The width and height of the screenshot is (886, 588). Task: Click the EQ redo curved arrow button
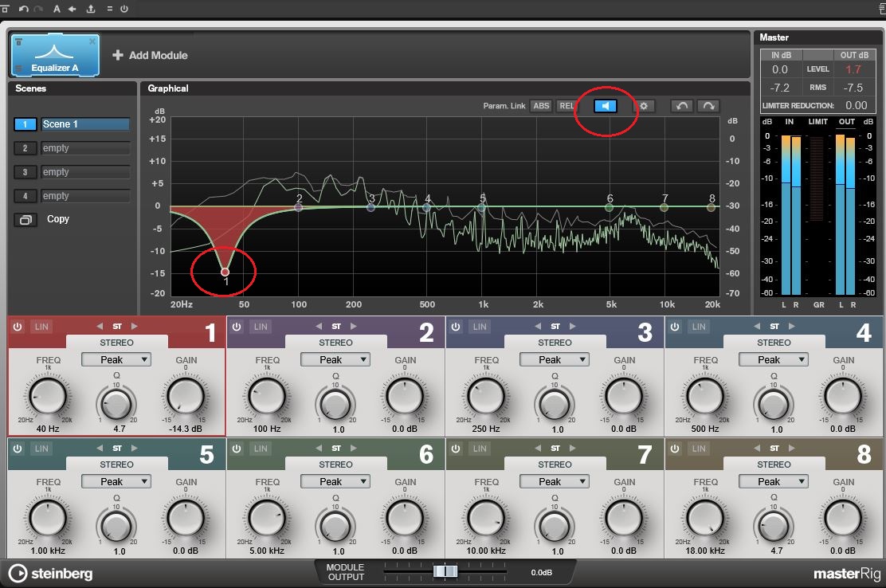(708, 106)
